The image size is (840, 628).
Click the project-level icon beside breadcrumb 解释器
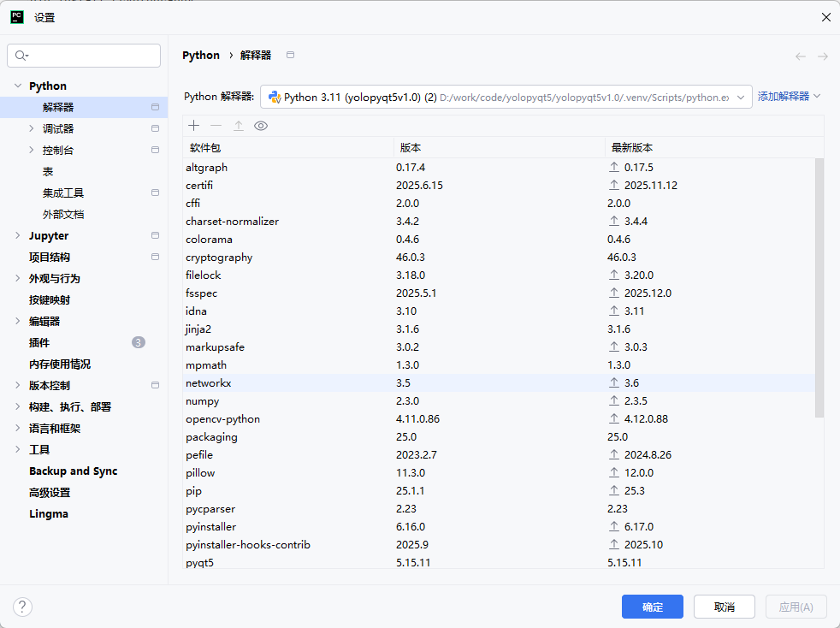point(290,55)
